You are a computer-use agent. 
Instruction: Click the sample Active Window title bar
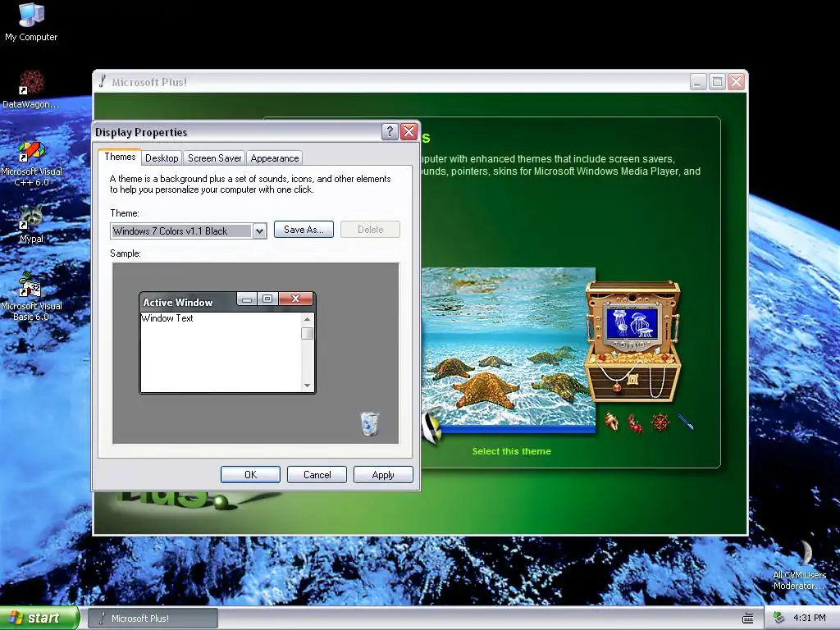pyautogui.click(x=188, y=302)
